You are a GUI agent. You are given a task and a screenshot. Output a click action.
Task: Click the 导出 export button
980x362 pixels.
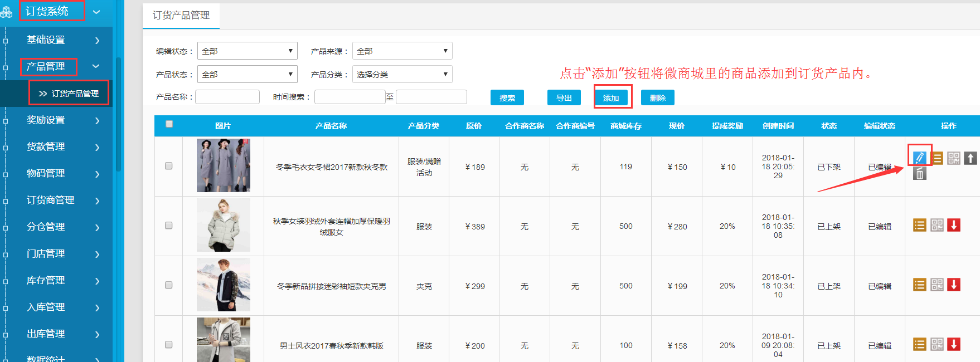(564, 98)
